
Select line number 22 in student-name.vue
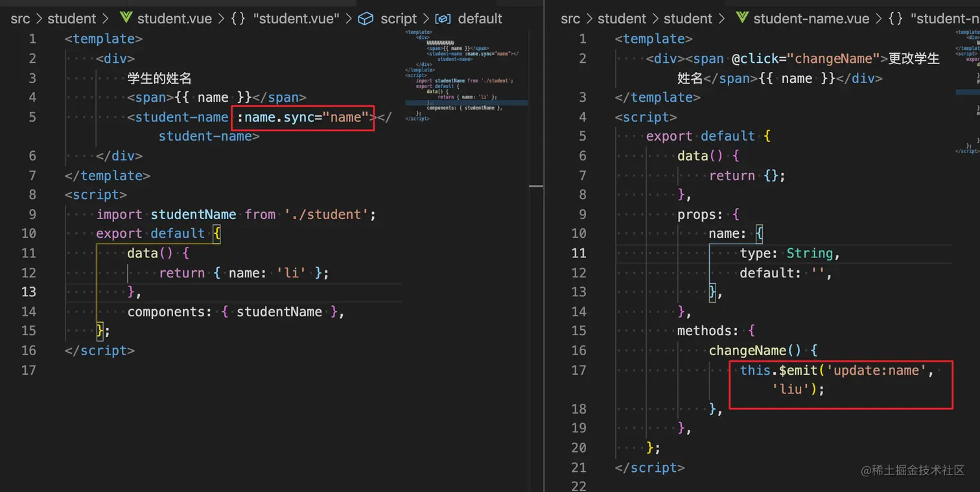579,486
